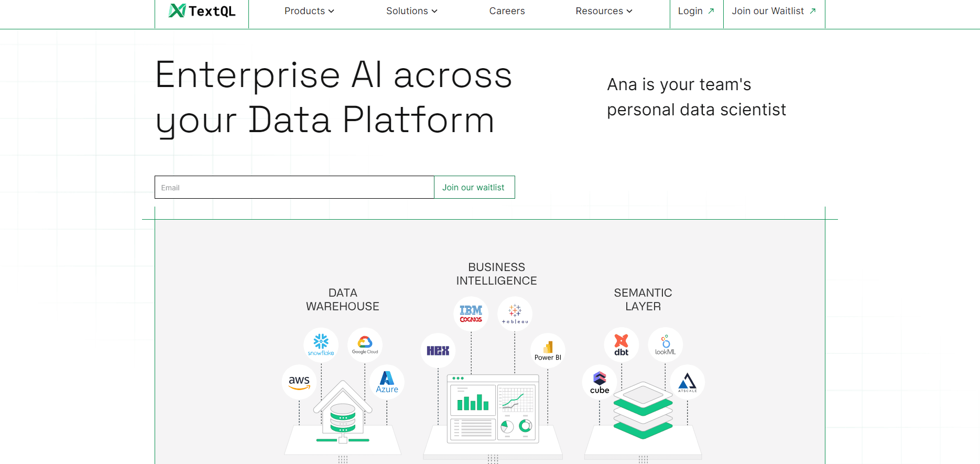Expand the Solutions dropdown menu
This screenshot has width=980, height=464.
(x=411, y=11)
